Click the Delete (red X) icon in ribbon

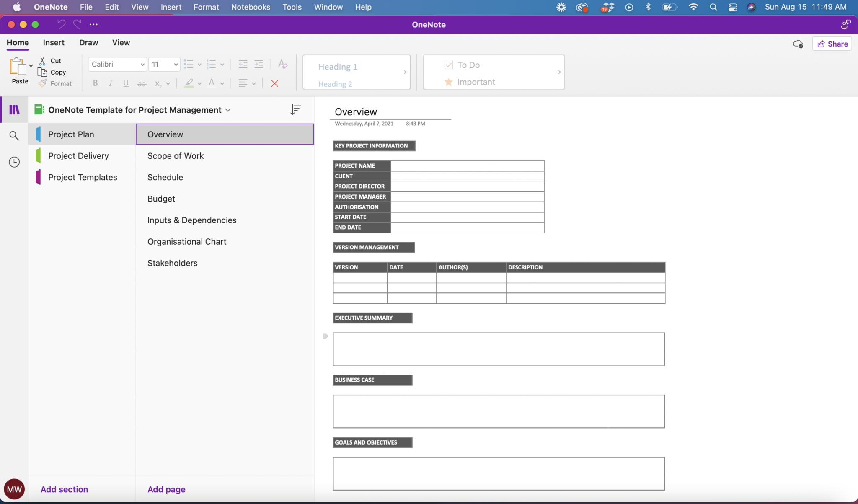point(274,83)
